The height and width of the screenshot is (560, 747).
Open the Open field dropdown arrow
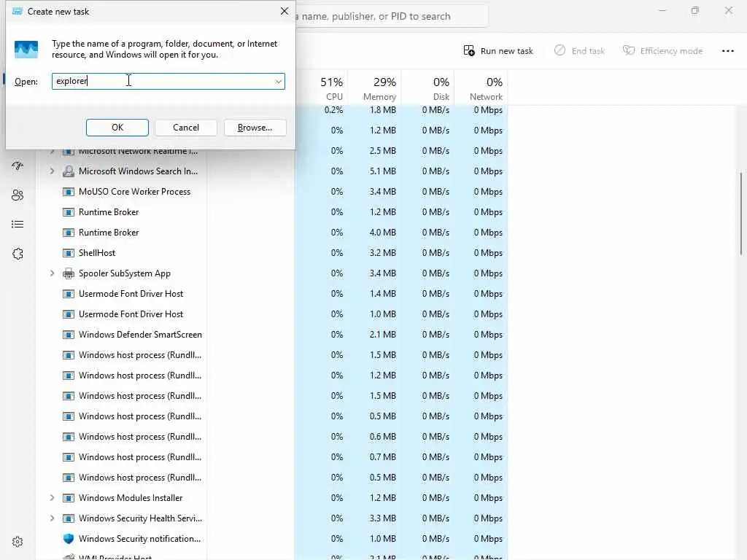(278, 82)
